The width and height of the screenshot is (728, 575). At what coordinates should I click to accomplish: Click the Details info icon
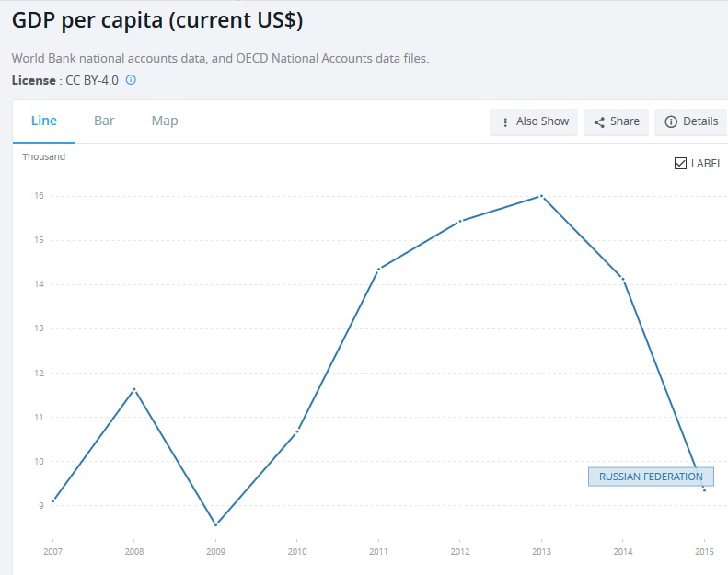tap(671, 122)
